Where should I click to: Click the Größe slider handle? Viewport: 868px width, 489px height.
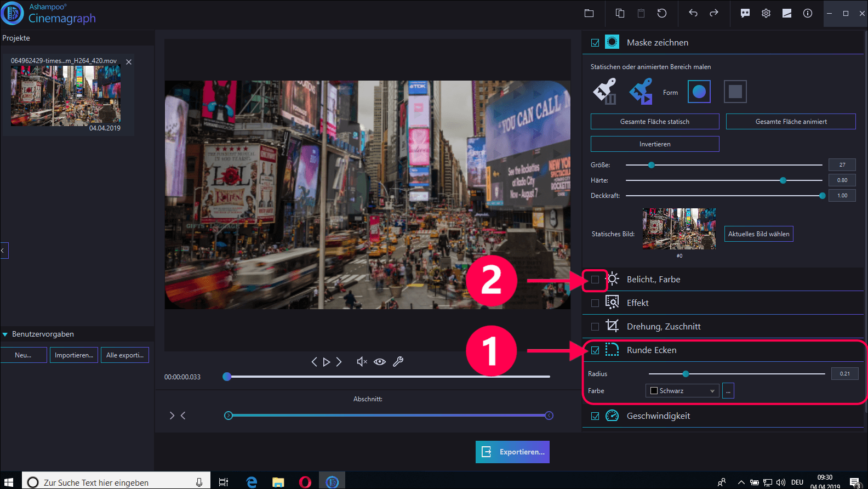(x=652, y=165)
